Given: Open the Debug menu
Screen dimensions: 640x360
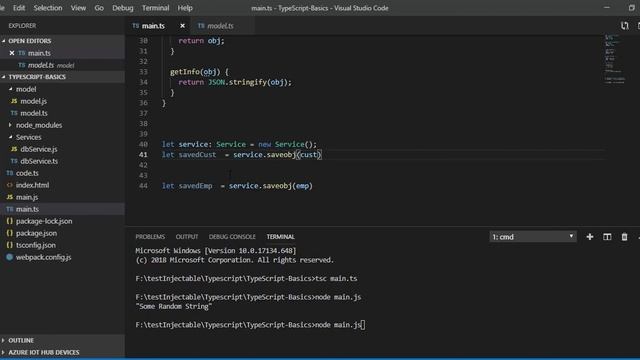Looking at the screenshot, I should point(122,8).
